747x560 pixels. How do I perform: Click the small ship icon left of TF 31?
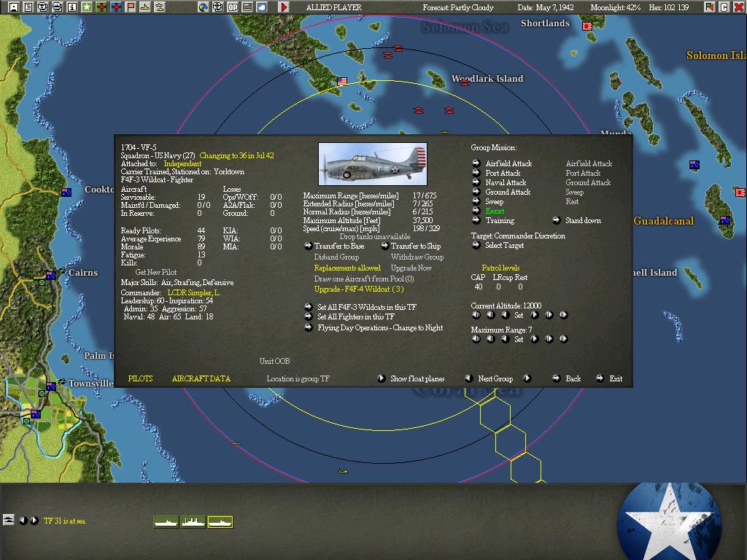(9, 519)
